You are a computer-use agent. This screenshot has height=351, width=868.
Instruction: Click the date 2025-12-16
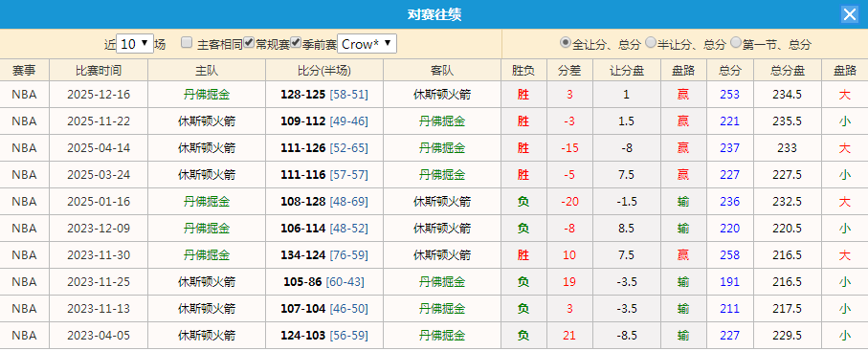[x=99, y=95]
